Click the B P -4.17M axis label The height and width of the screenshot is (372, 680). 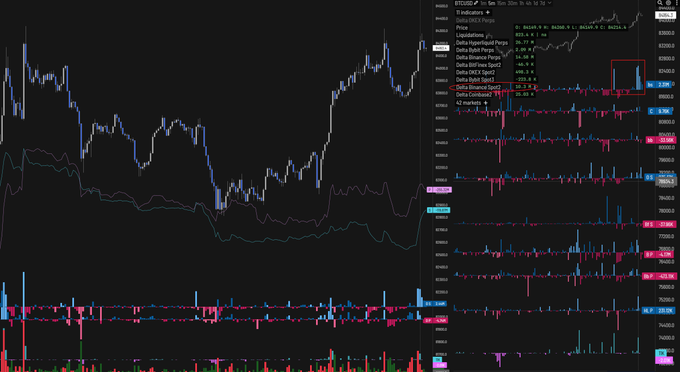(x=660, y=254)
